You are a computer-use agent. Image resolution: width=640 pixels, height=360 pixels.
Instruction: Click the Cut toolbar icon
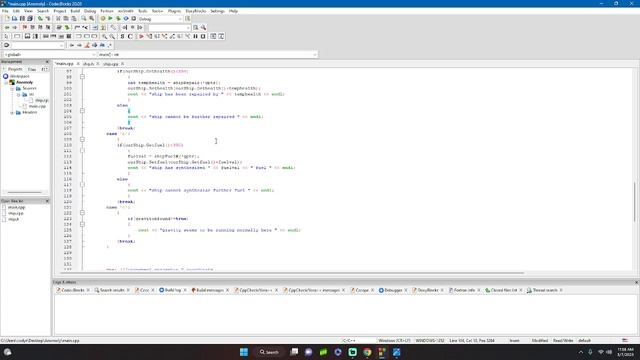click(58, 19)
